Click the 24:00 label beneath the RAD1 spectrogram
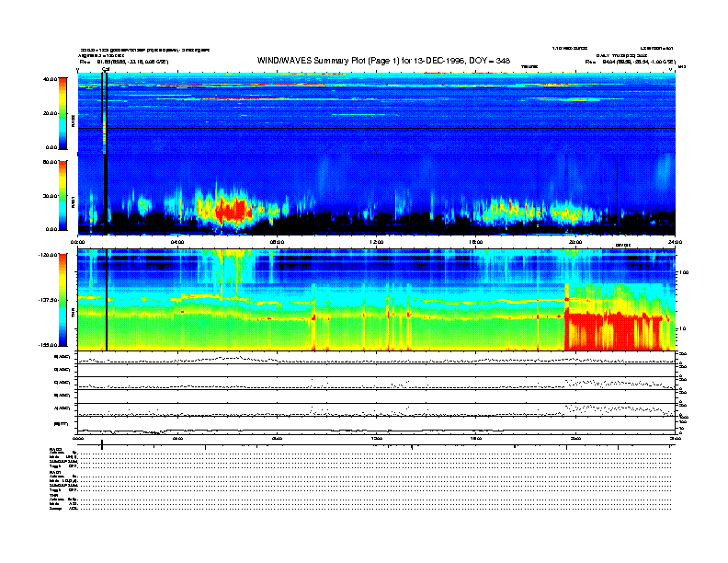Viewport: 728px width, 563px height. point(675,242)
